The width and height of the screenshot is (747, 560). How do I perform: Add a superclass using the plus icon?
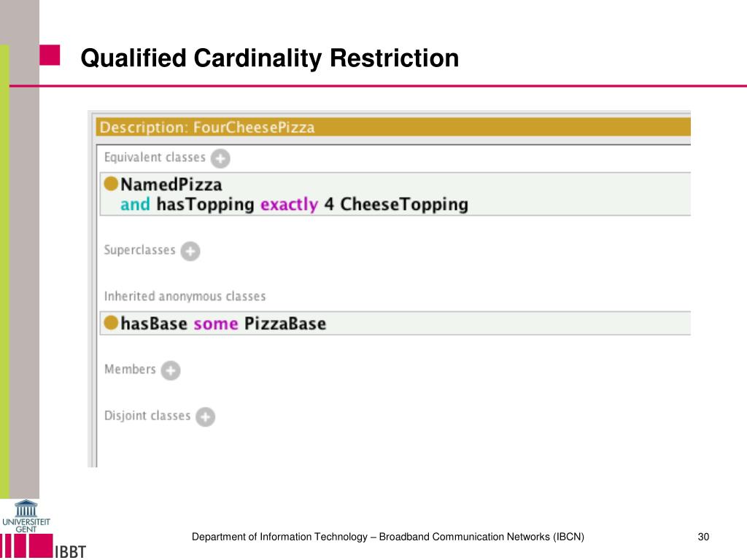[x=190, y=251]
